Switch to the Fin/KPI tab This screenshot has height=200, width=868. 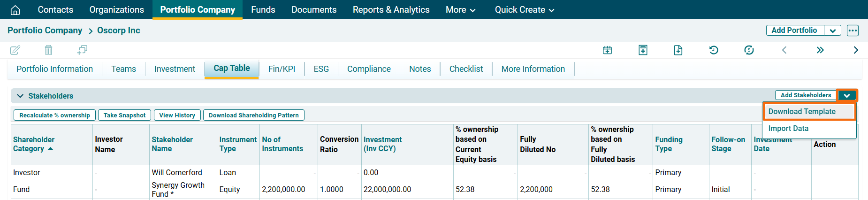tap(282, 69)
